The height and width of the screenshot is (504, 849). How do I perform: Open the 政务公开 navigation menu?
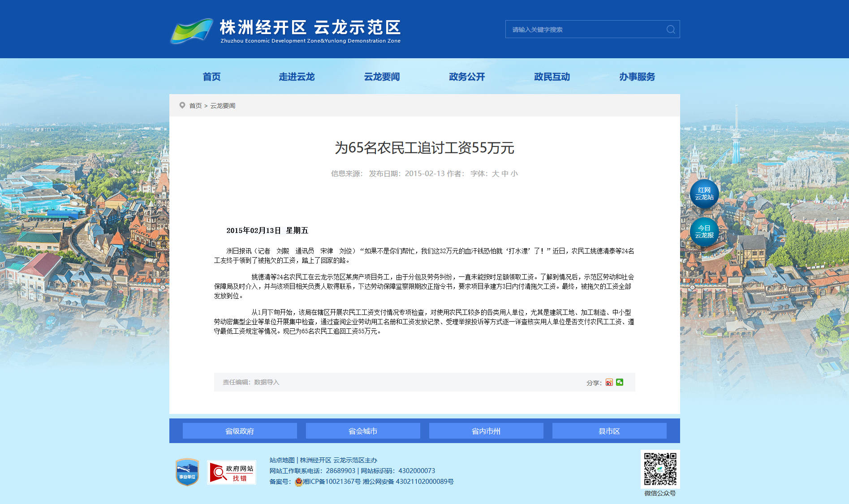tap(467, 77)
